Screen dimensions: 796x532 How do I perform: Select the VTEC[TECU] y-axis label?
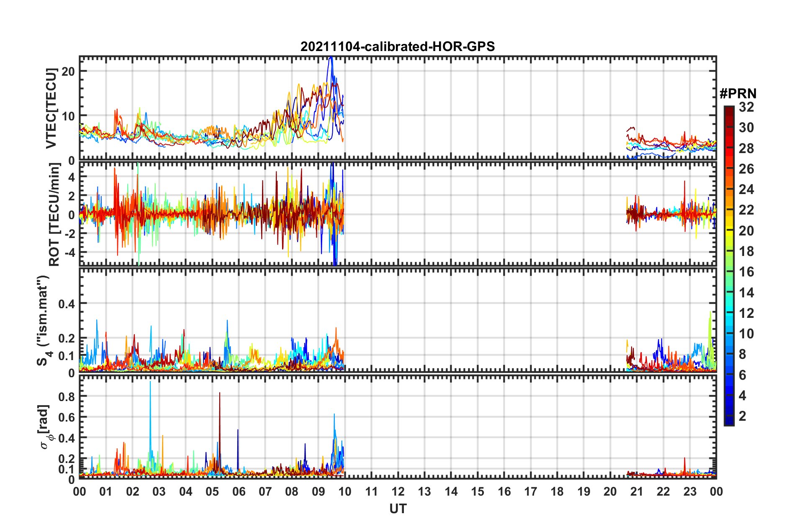click(51, 108)
